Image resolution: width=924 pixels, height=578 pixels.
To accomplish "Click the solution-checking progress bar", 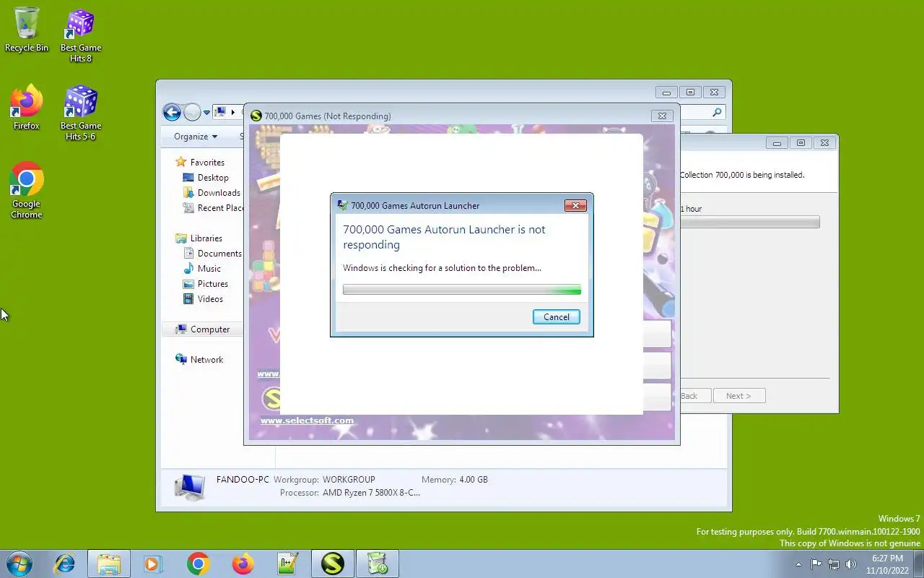I will tap(462, 290).
